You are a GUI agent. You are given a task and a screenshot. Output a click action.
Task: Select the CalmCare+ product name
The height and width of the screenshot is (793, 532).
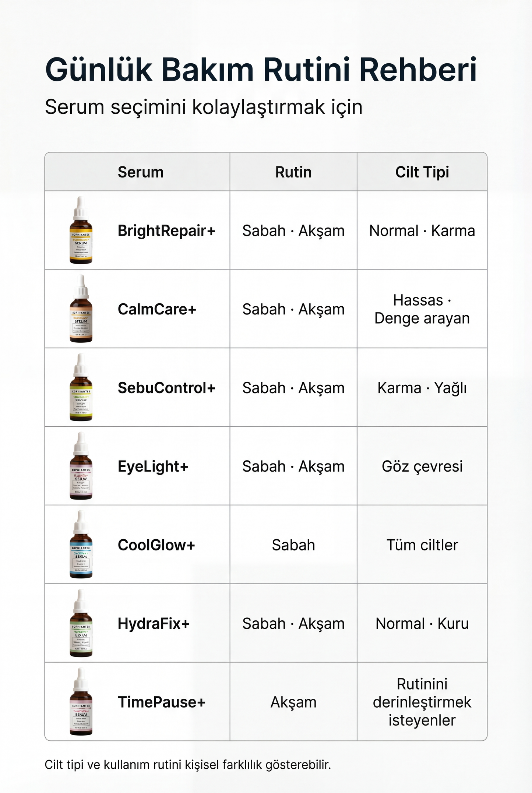click(157, 309)
